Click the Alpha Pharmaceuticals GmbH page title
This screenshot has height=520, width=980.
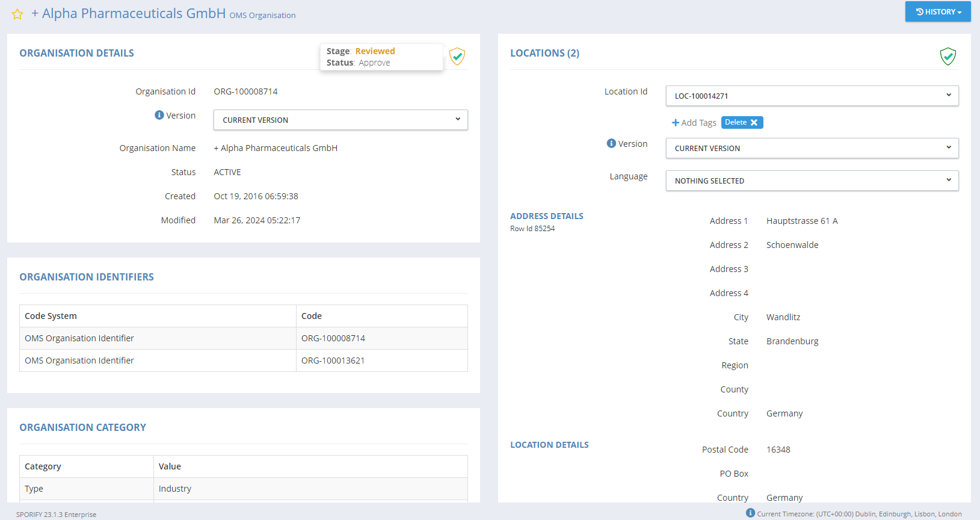[134, 13]
